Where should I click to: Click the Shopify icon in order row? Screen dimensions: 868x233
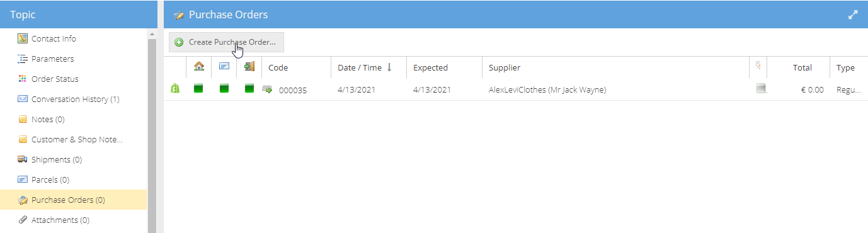(175, 89)
